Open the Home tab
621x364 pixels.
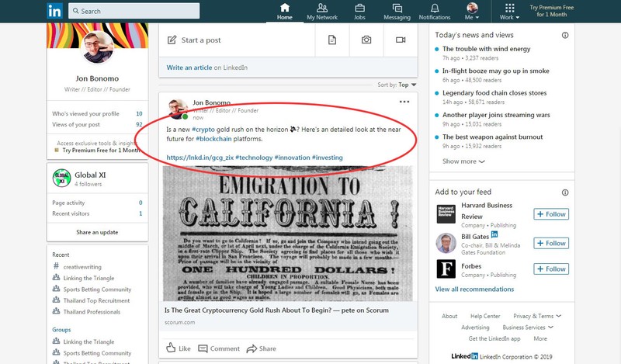pos(284,12)
